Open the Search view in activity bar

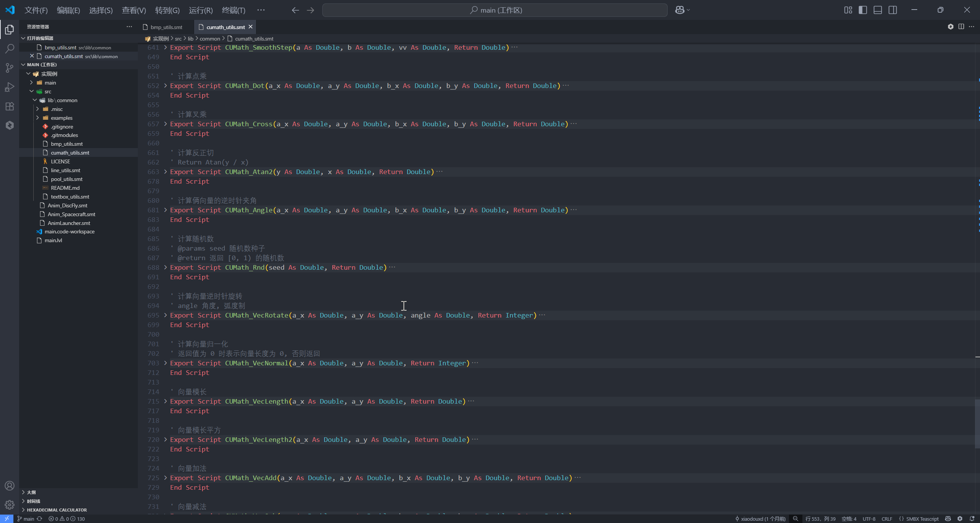[x=10, y=49]
